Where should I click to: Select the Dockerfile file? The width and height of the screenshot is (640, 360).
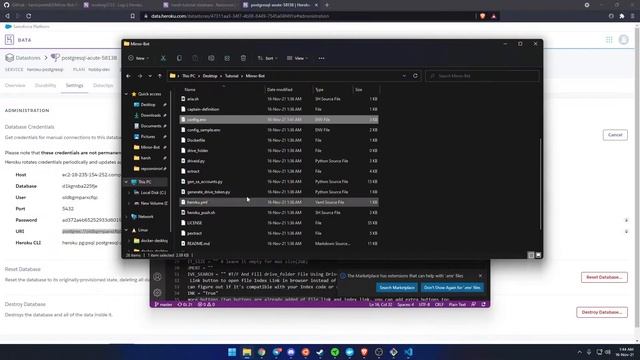[x=279, y=140]
